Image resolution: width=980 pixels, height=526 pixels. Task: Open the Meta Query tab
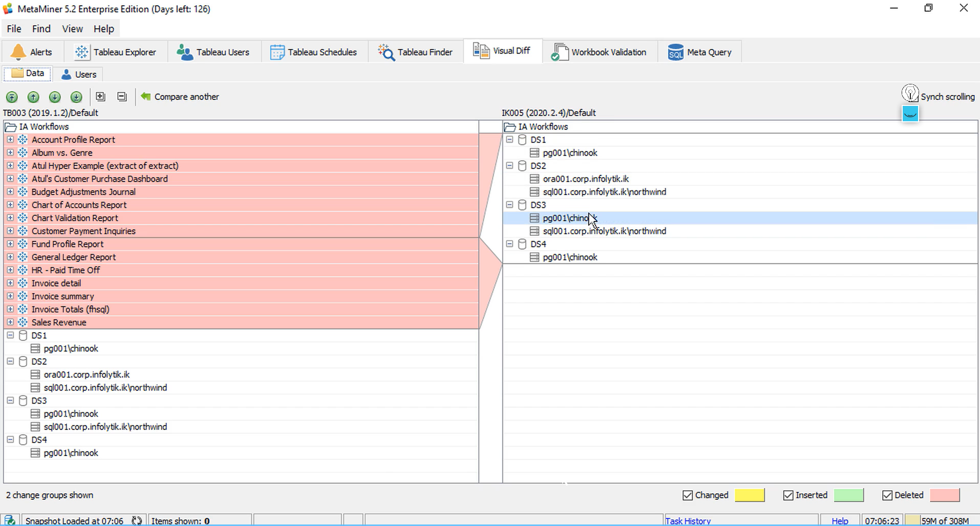tap(700, 52)
